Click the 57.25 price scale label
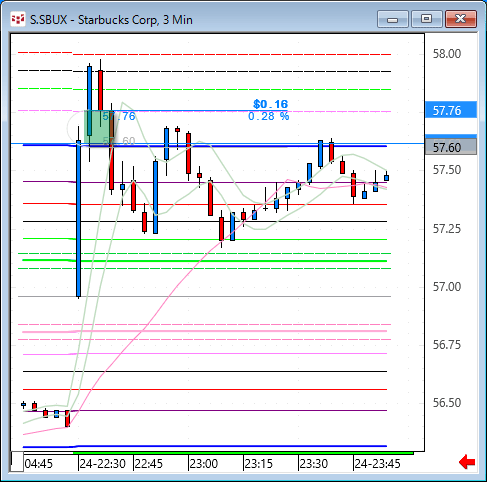 447,229
